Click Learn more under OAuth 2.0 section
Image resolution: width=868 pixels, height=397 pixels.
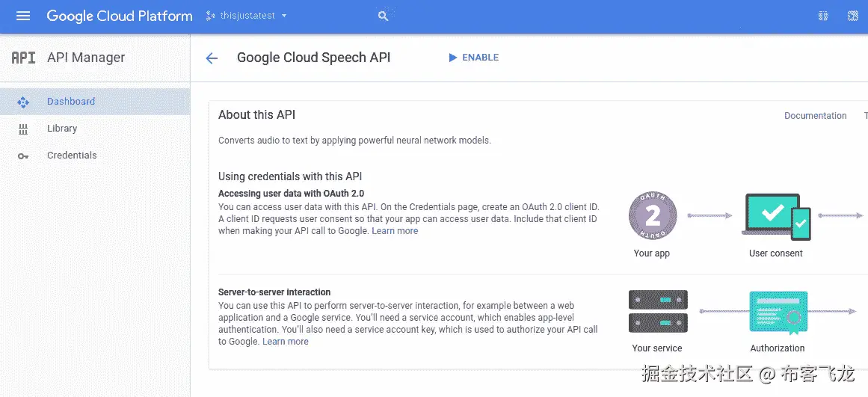(395, 231)
